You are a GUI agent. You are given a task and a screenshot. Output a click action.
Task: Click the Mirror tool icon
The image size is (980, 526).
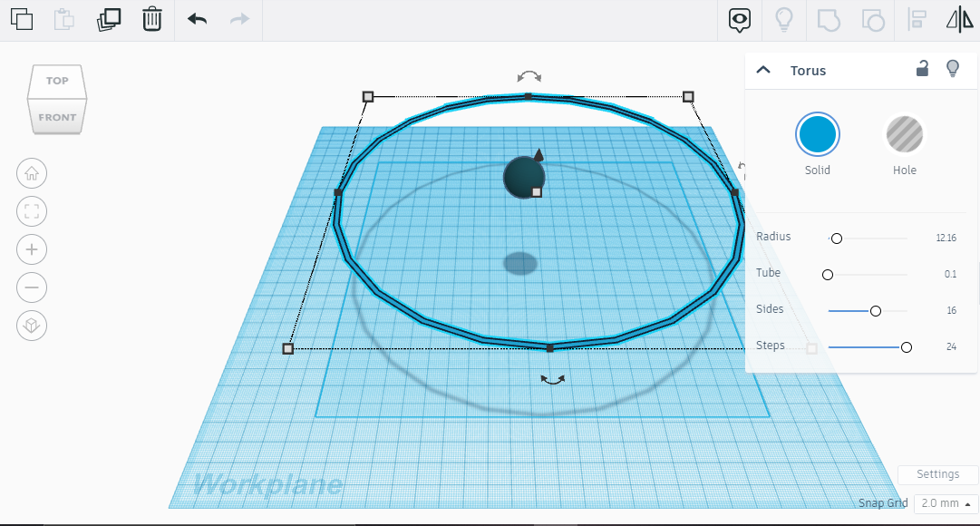(x=960, y=19)
